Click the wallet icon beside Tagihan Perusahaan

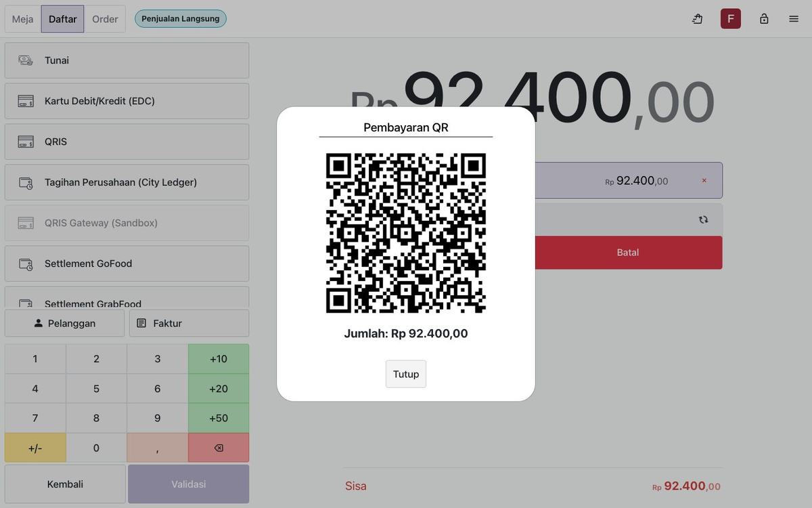coord(26,183)
